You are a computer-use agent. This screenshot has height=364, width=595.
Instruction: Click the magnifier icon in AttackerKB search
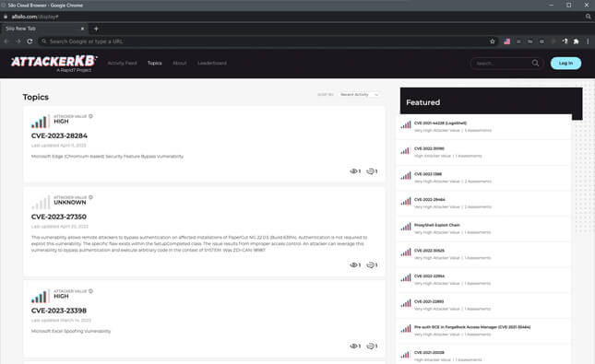(535, 63)
